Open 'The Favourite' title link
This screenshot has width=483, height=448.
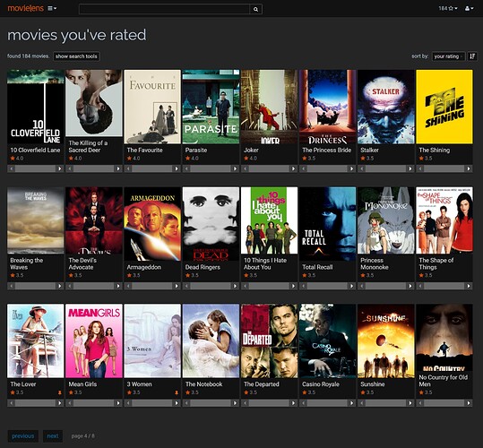click(145, 151)
